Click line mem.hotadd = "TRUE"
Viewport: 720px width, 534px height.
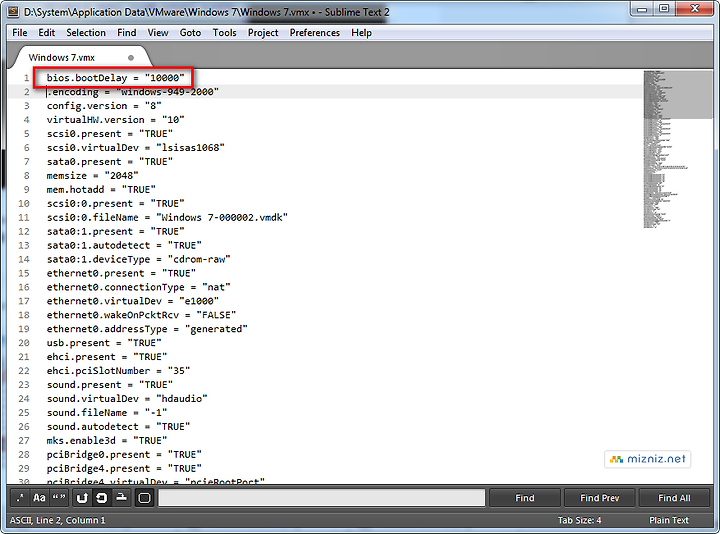click(101, 190)
